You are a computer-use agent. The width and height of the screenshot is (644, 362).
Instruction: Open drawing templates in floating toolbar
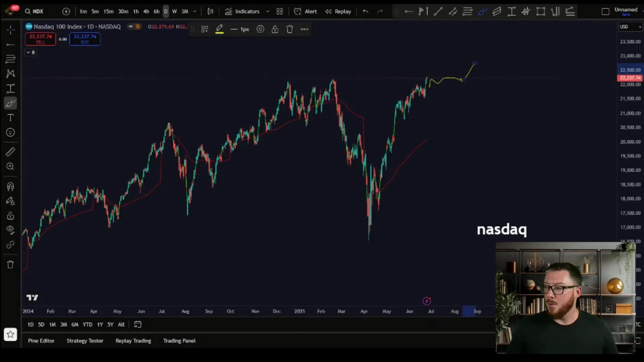[x=205, y=29]
